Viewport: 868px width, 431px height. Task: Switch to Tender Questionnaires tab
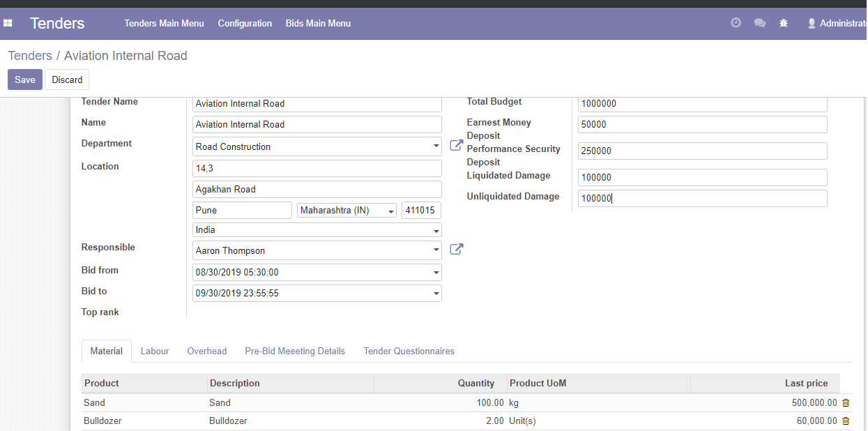(x=409, y=351)
